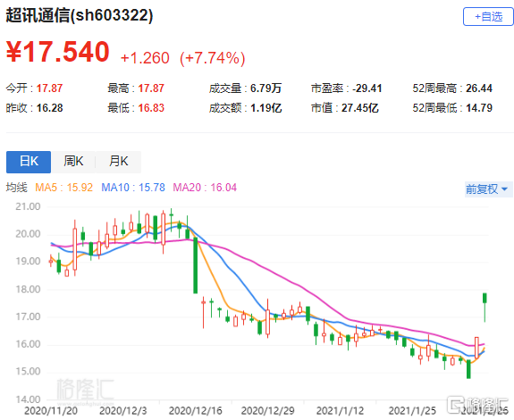Viewport: 514px width, 420px height.
Task: Click the current price ¥17.540
Action: click(58, 52)
